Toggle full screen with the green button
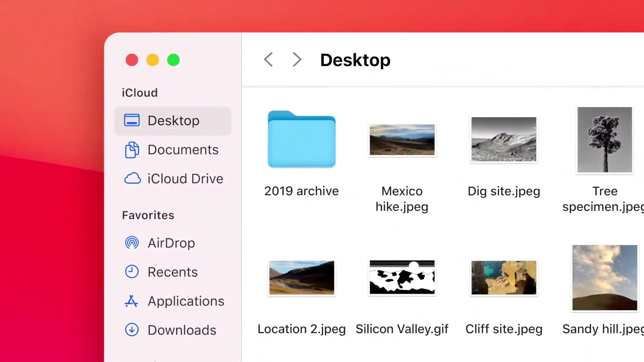This screenshot has width=644, height=362. 173,60
